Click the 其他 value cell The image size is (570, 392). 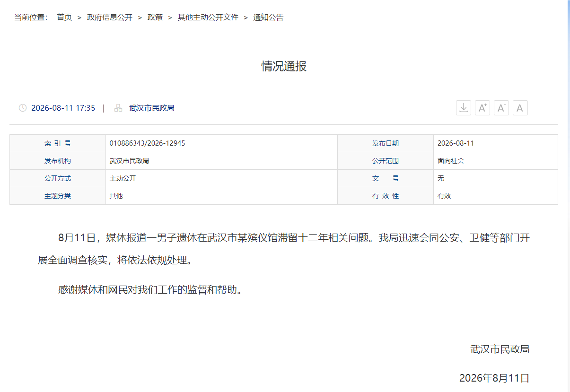tap(221, 196)
